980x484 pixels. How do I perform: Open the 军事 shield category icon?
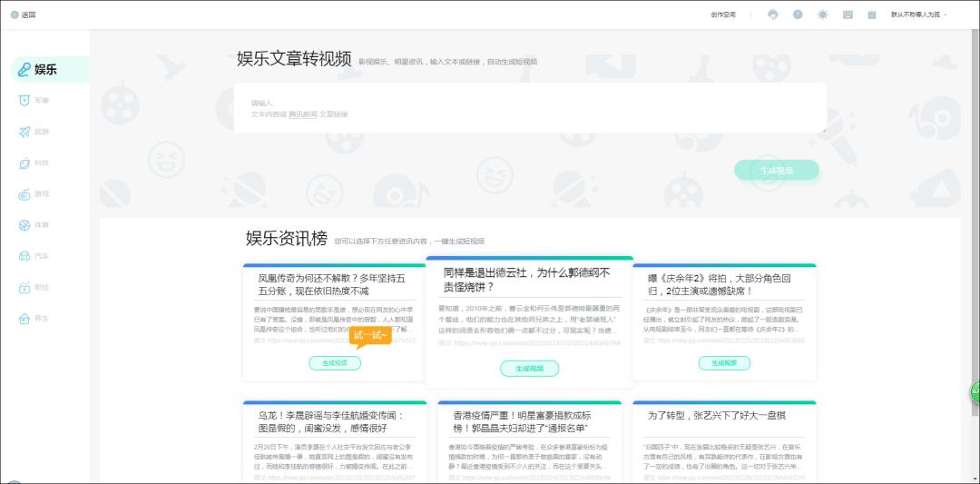24,100
